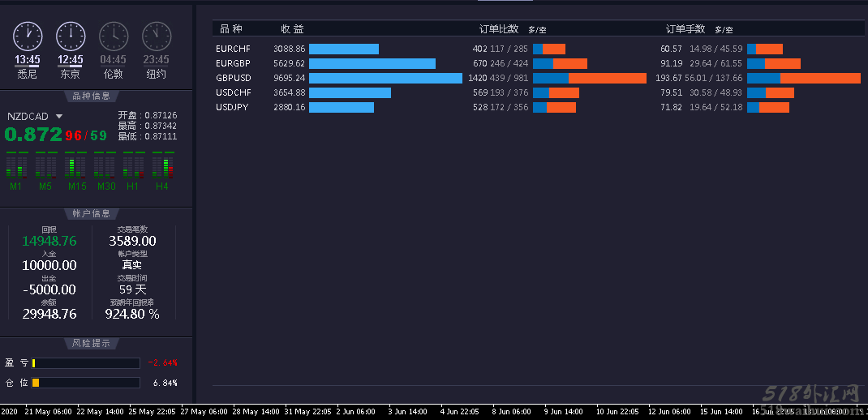Click the EURGBP profit value 5629.62

click(289, 63)
